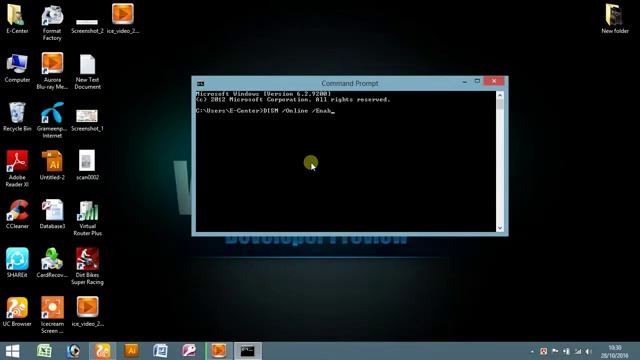Open the E-Center folder icon
The image size is (640, 360).
(x=17, y=18)
